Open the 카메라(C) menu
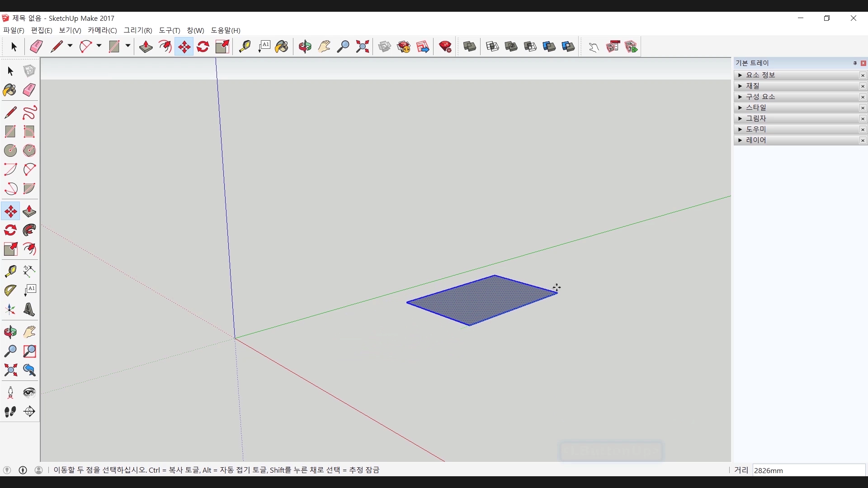The height and width of the screenshot is (488, 868). click(102, 30)
